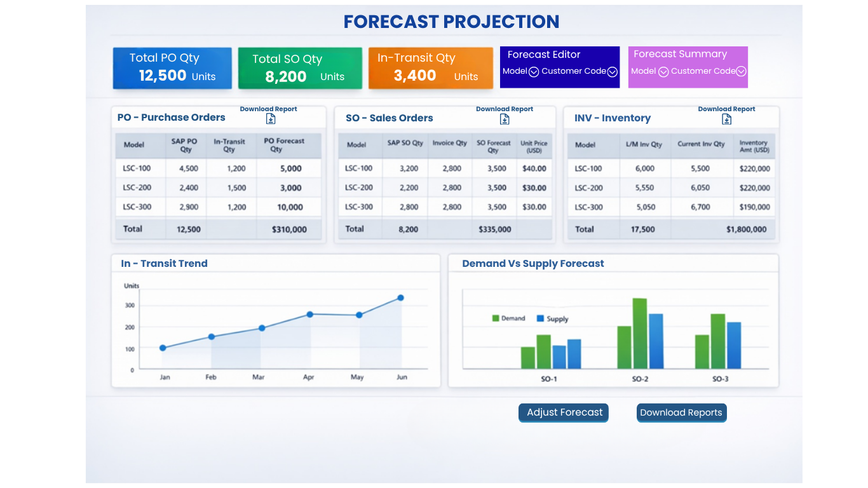Click the SO Sales Orders download report icon
Viewport: 868px width, 488px height.
pyautogui.click(x=506, y=119)
